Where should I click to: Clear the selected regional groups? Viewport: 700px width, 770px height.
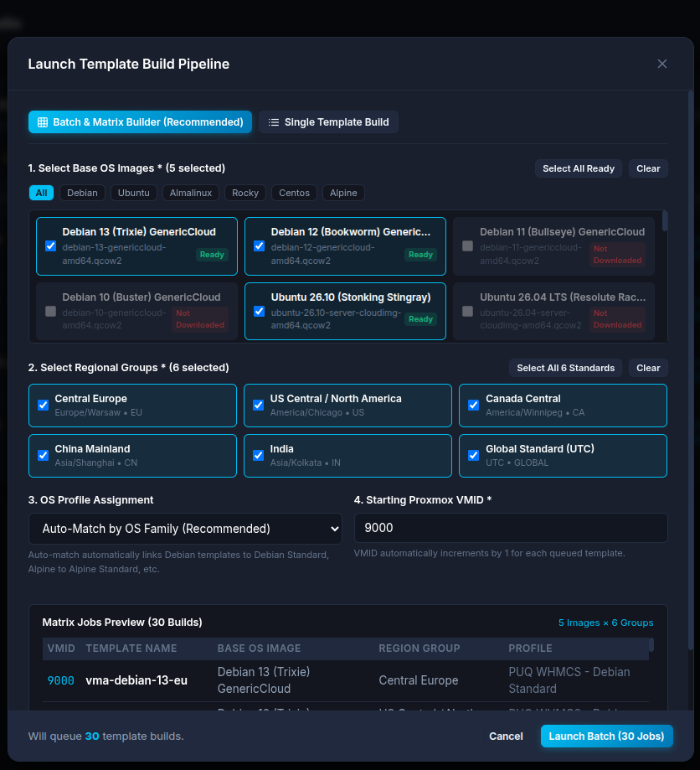click(648, 368)
